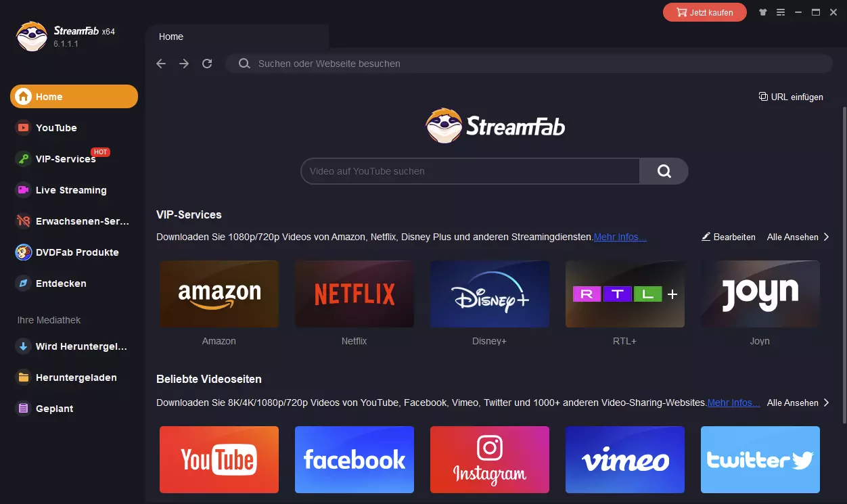The height and width of the screenshot is (504, 847).
Task: Expand VIP-Services with the Alle Ansehen chevron
Action: 826,237
